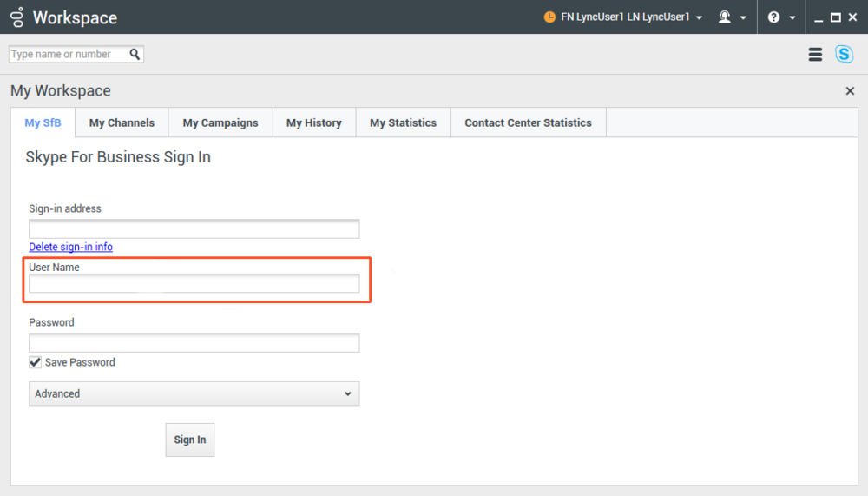Click the Workspace logo icon

pos(17,17)
